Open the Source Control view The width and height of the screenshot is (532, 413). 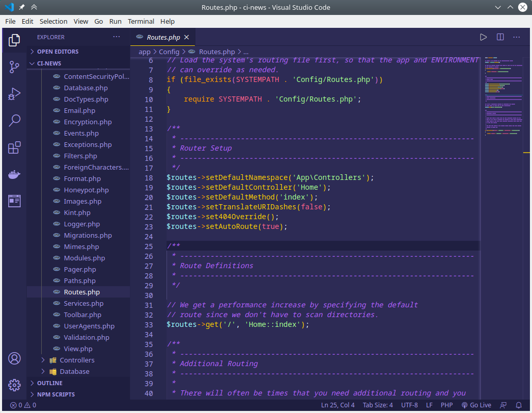click(14, 67)
